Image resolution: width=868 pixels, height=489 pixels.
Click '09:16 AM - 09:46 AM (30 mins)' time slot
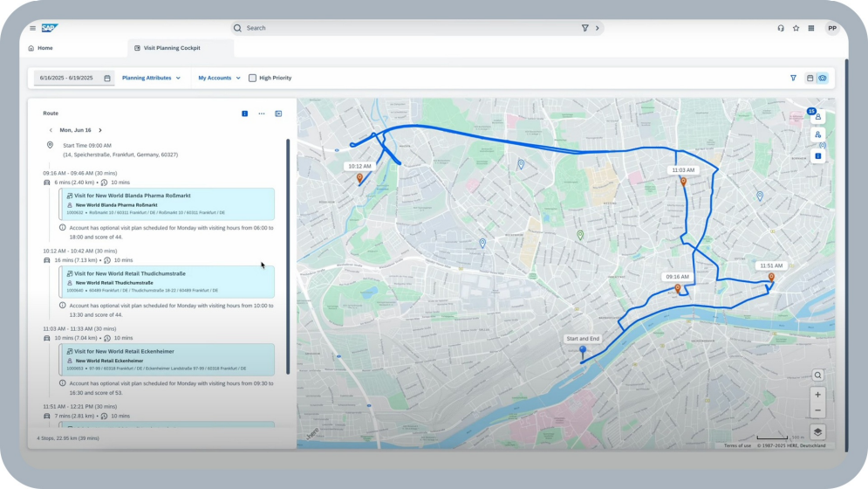[79, 174]
